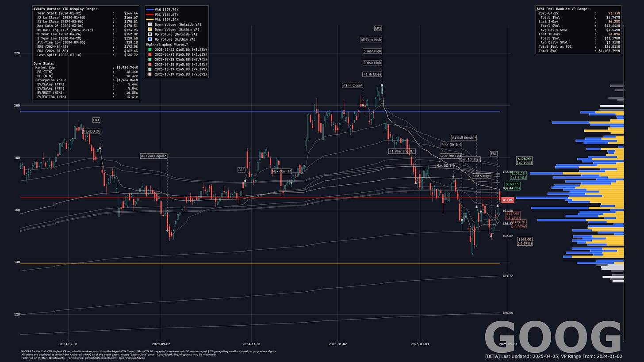The width and height of the screenshot is (644, 362).
Task: Click the $157.90 (-3.63%) implied move box
Action: pos(512,215)
